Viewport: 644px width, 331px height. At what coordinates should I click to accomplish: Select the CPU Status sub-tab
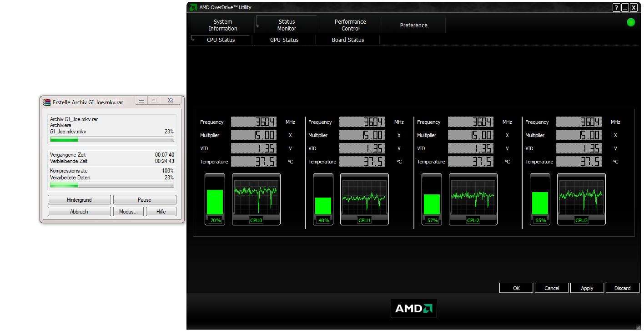click(x=221, y=40)
